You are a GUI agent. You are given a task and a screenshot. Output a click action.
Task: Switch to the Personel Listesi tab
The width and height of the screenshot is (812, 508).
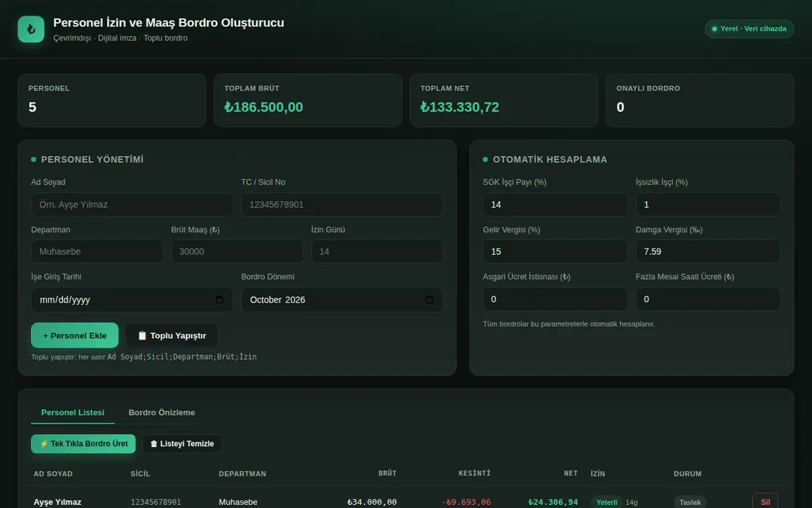pos(73,412)
